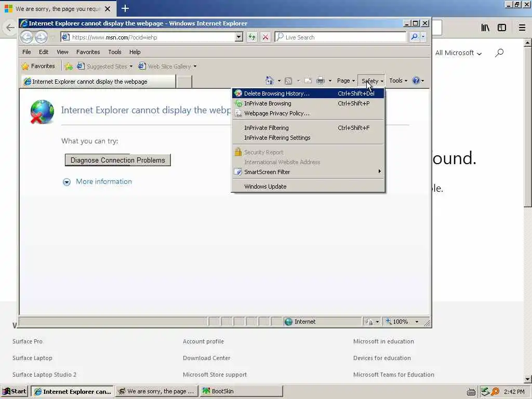Open the Page command bar dropdown
The image size is (532, 399).
[x=345, y=81]
